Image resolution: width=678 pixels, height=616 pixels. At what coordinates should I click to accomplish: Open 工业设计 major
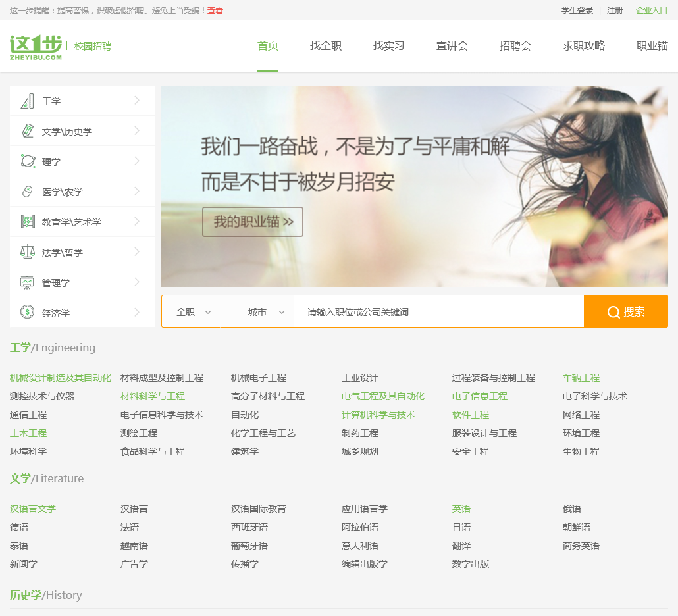360,378
